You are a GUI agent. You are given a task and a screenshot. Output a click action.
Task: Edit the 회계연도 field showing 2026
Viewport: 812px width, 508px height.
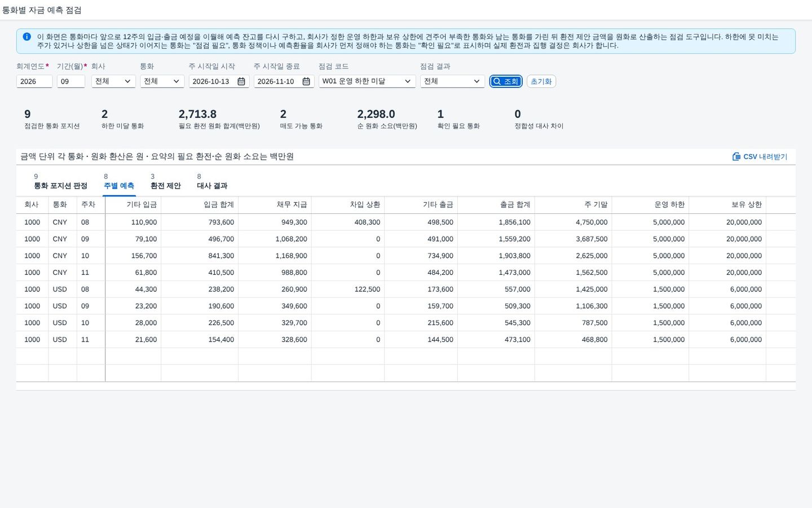coord(34,81)
